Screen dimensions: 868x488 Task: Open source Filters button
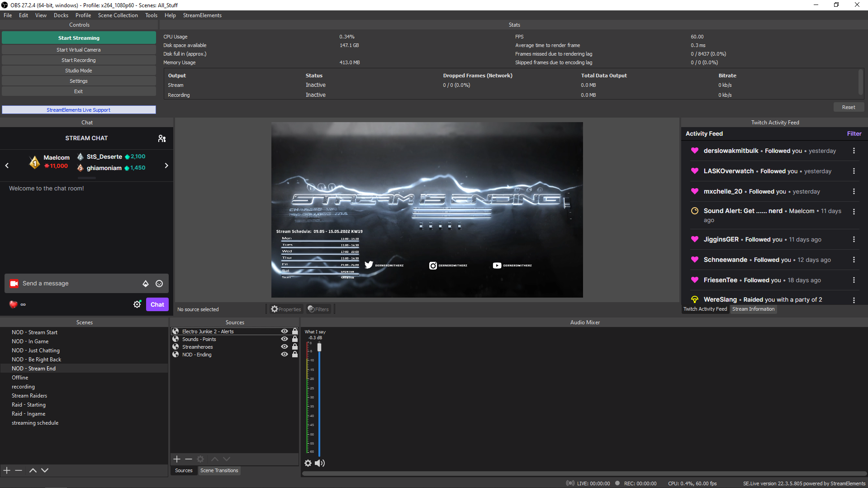[318, 309]
